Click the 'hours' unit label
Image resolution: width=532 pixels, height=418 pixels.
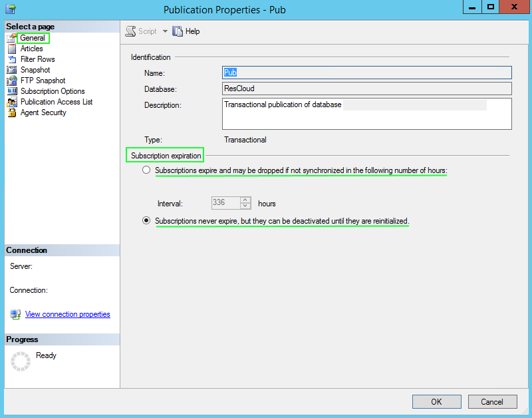[267, 204]
